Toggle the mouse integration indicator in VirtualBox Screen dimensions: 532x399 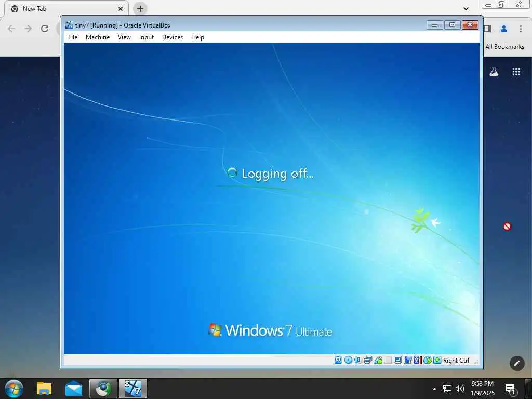point(428,360)
